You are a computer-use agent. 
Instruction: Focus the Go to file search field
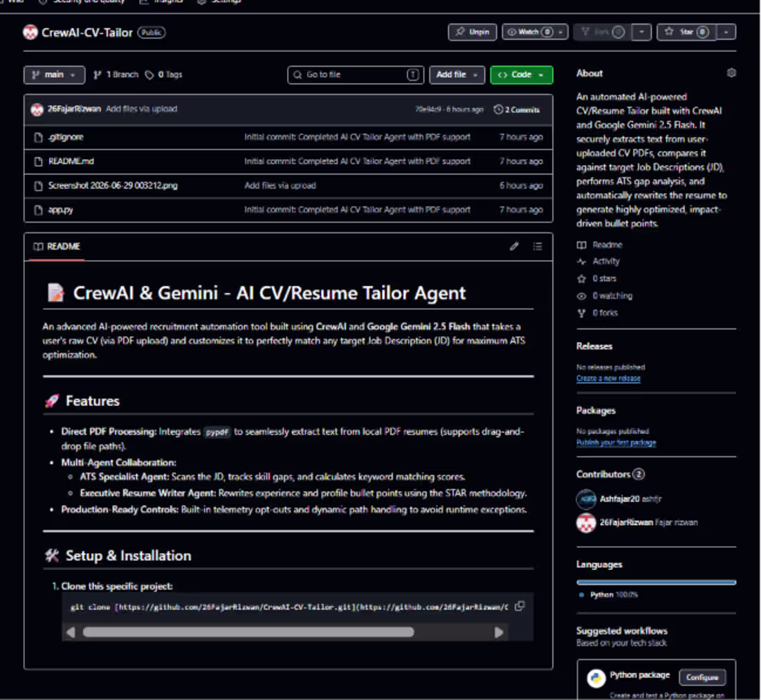356,75
